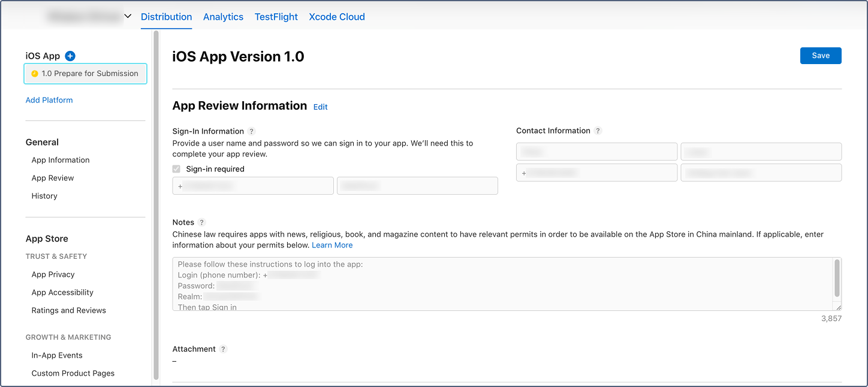The height and width of the screenshot is (387, 868).
Task: Open Ratings and Reviews
Action: click(69, 310)
